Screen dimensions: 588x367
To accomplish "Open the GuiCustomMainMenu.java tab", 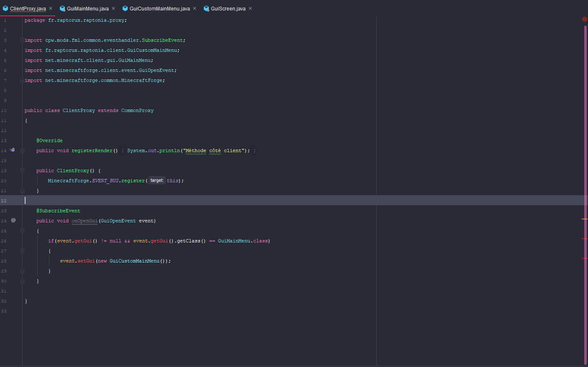I will click(159, 8).
